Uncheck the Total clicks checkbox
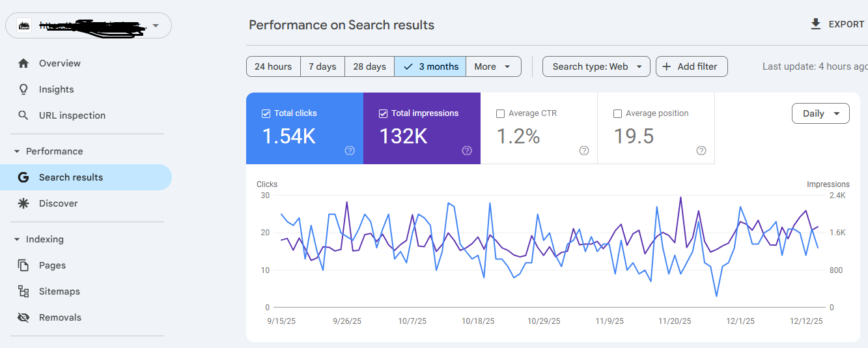Viewport: 868px width, 348px height. (266, 113)
